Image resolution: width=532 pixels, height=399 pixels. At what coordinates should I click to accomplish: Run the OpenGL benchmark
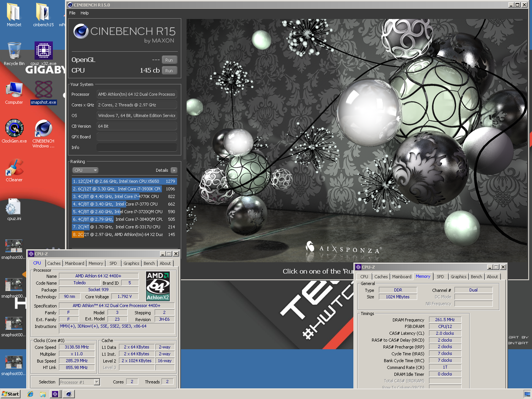click(169, 60)
